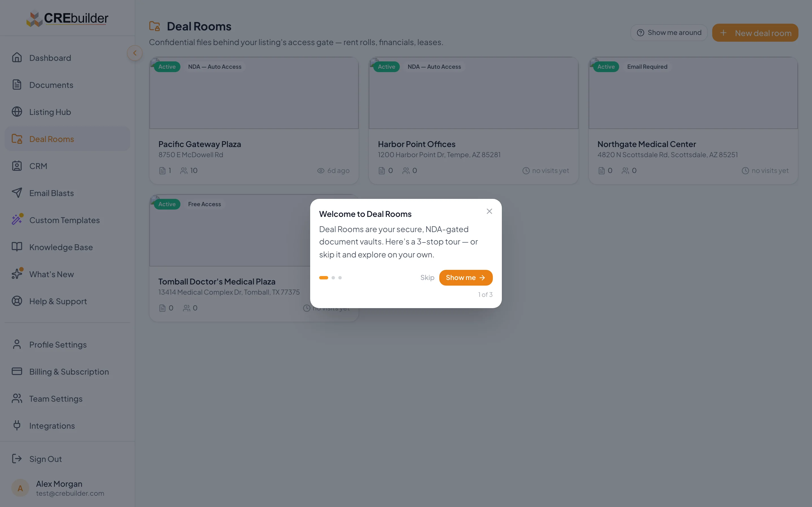The width and height of the screenshot is (812, 507).
Task: Skip the Deal Rooms tour
Action: [427, 278]
